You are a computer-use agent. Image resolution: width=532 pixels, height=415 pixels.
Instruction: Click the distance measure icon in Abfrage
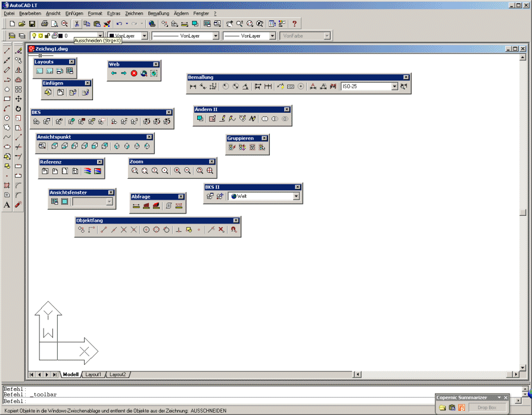coord(136,206)
